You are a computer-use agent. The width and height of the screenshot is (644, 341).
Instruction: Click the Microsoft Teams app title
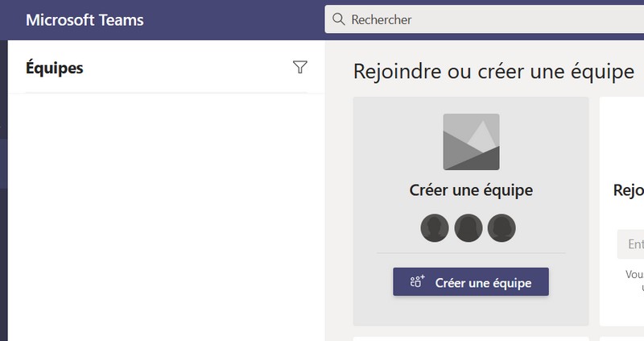[x=85, y=19]
